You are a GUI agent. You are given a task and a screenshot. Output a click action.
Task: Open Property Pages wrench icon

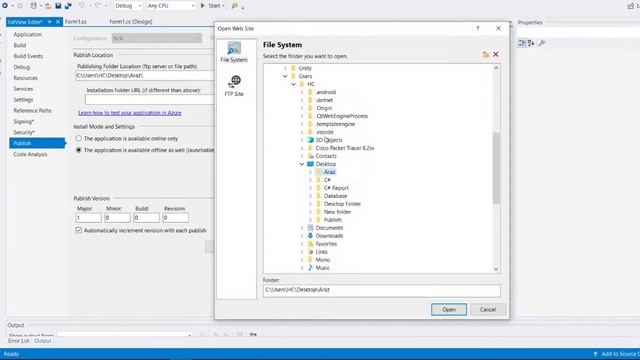pyautogui.click(x=542, y=43)
